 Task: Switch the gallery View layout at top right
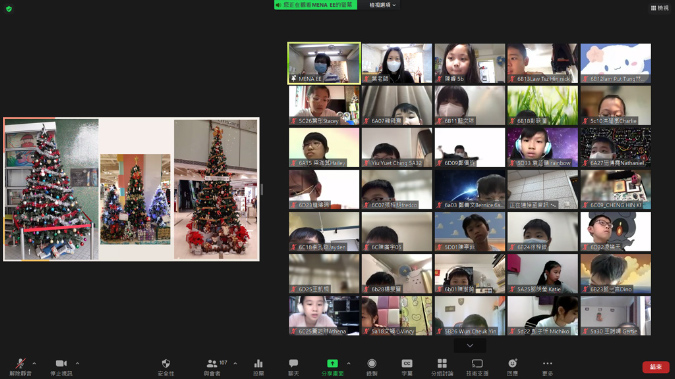pyautogui.click(x=660, y=8)
